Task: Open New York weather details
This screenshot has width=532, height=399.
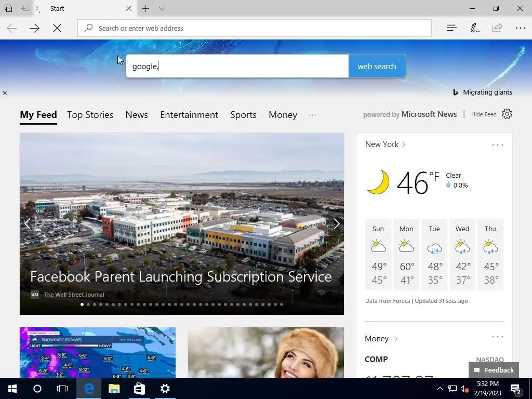Action: click(x=385, y=144)
